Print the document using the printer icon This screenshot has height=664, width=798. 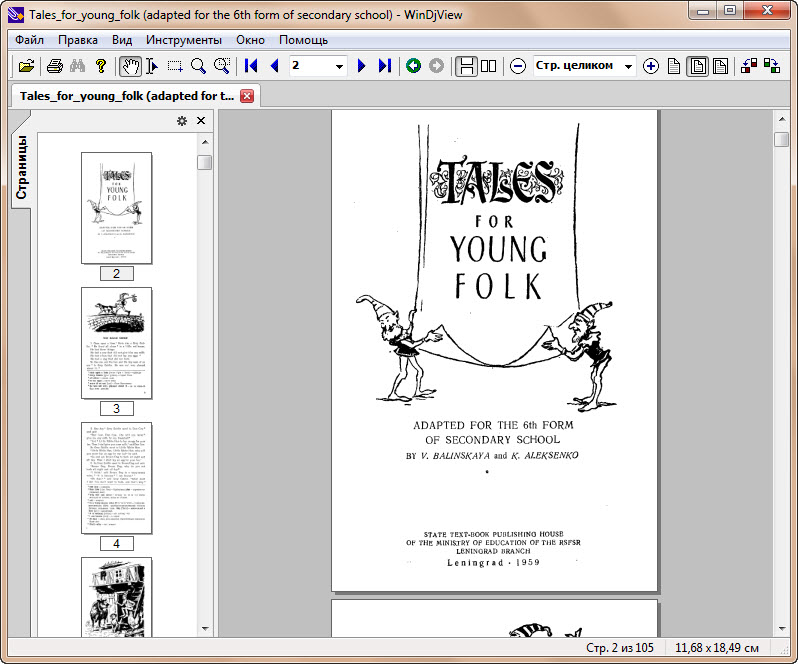[54, 66]
